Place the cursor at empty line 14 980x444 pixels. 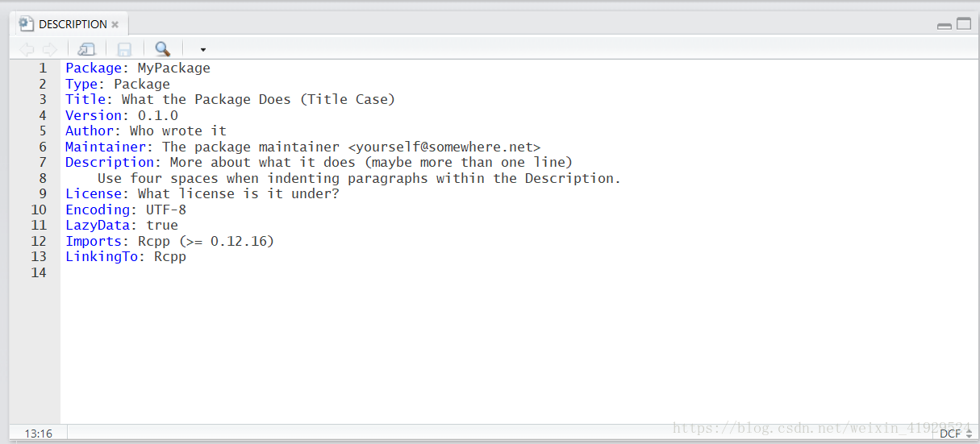[x=516, y=272]
